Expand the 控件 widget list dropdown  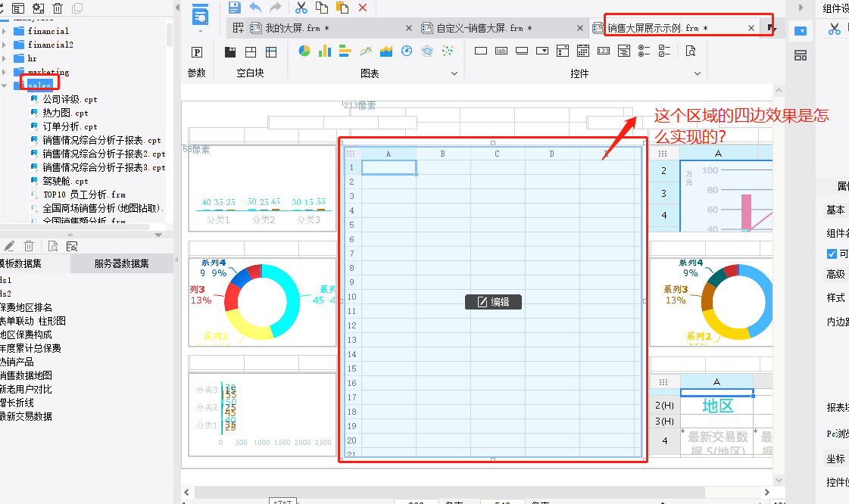[x=698, y=73]
